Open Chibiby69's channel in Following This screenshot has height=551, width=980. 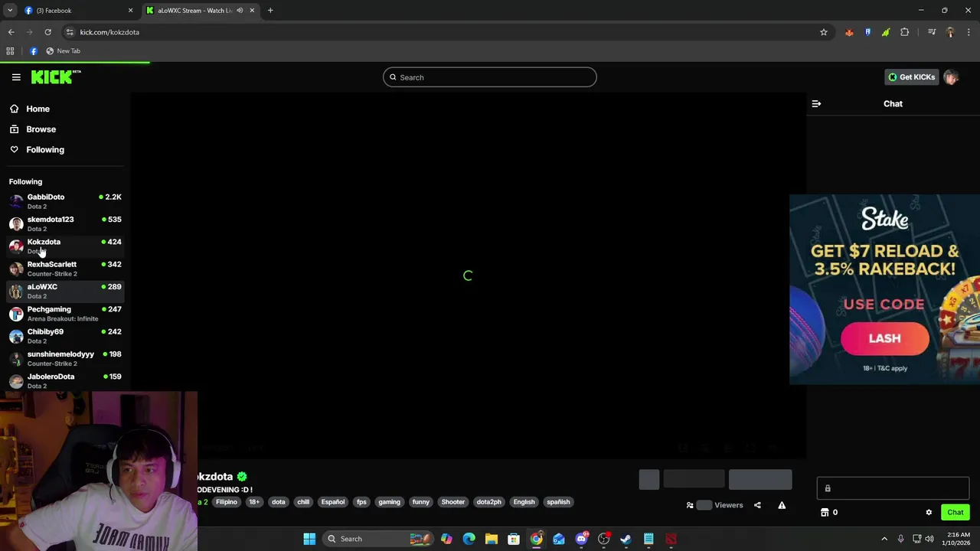tap(65, 336)
